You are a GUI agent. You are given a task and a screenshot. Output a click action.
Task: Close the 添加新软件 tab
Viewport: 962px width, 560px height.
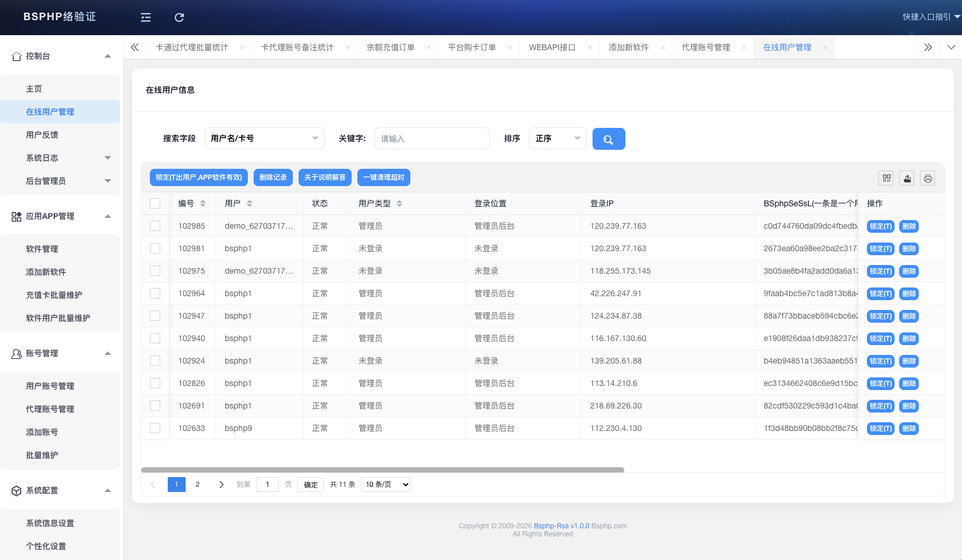(663, 47)
